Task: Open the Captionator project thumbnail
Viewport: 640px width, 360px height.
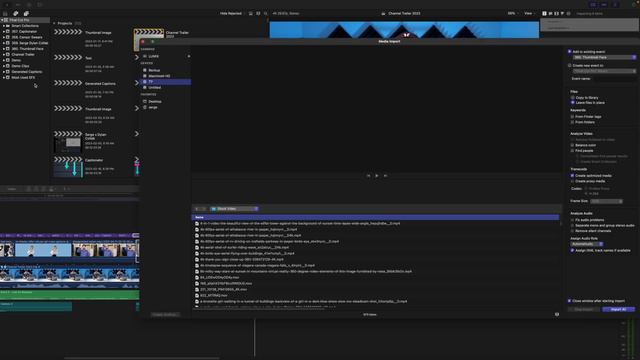Action: (68, 167)
